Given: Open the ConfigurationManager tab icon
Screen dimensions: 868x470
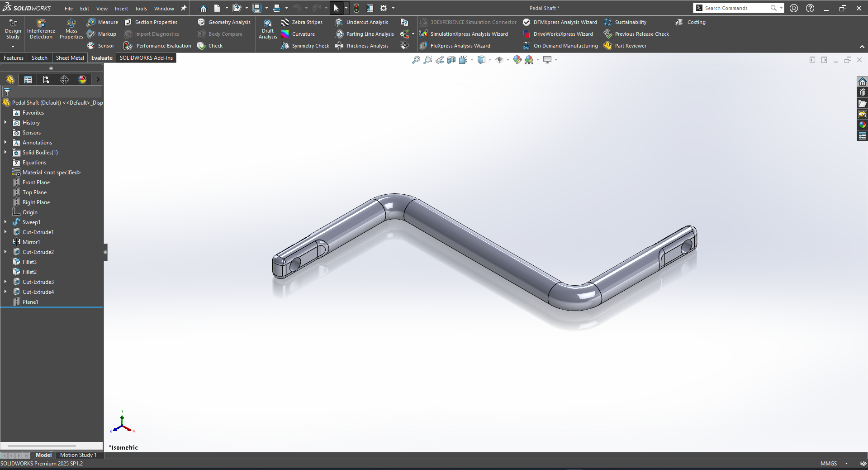Looking at the screenshot, I should click(x=46, y=80).
